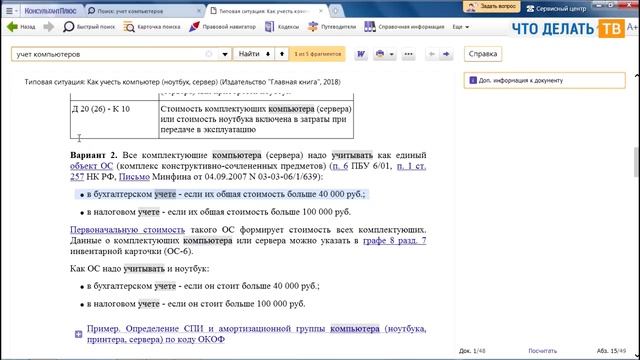Open Кодексы
This screenshot has width=640, height=360.
pyautogui.click(x=282, y=27)
